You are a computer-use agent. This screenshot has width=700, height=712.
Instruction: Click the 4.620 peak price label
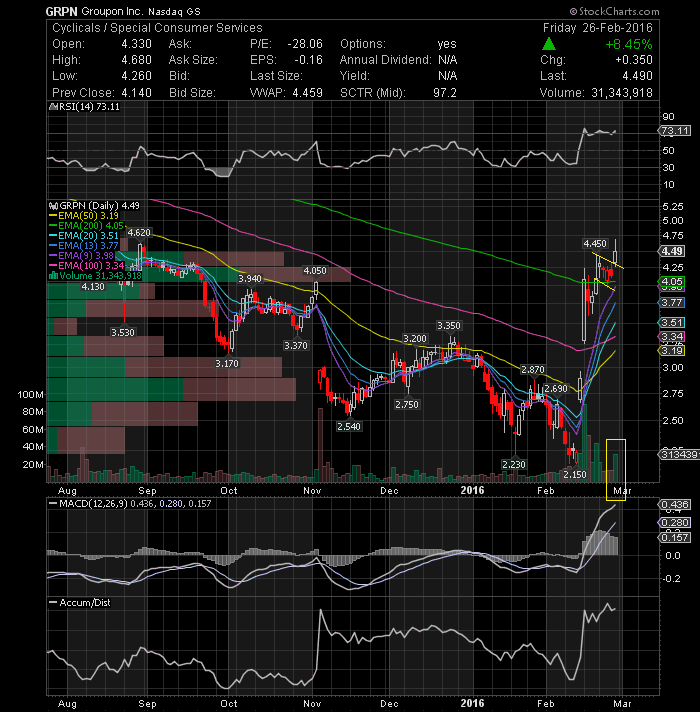pyautogui.click(x=139, y=232)
